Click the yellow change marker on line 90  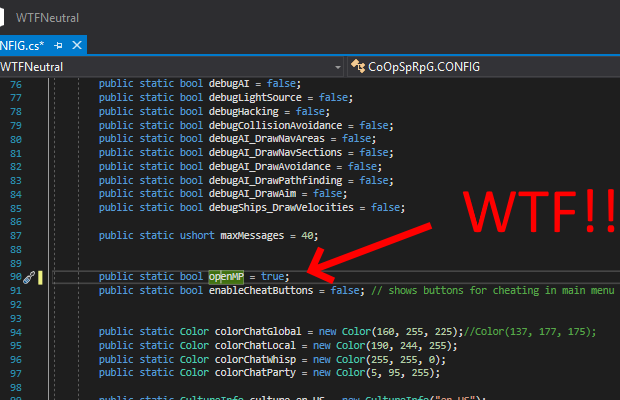[40, 276]
